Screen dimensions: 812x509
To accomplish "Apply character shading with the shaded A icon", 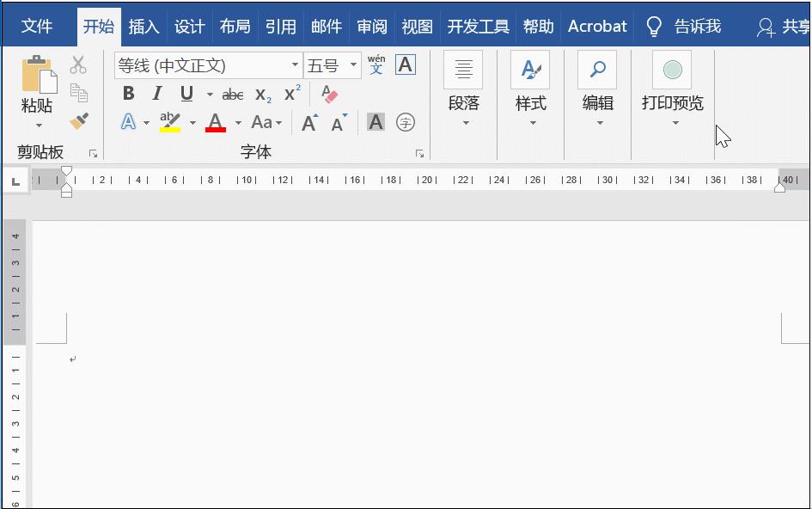I will [375, 122].
